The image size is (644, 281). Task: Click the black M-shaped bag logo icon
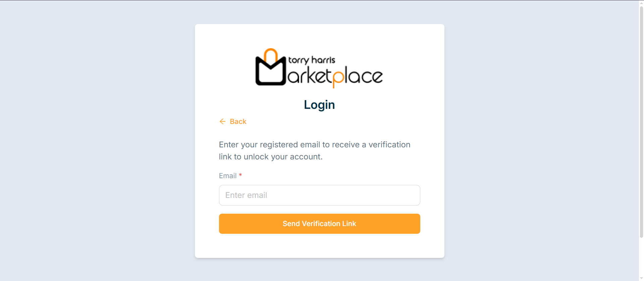tap(271, 70)
